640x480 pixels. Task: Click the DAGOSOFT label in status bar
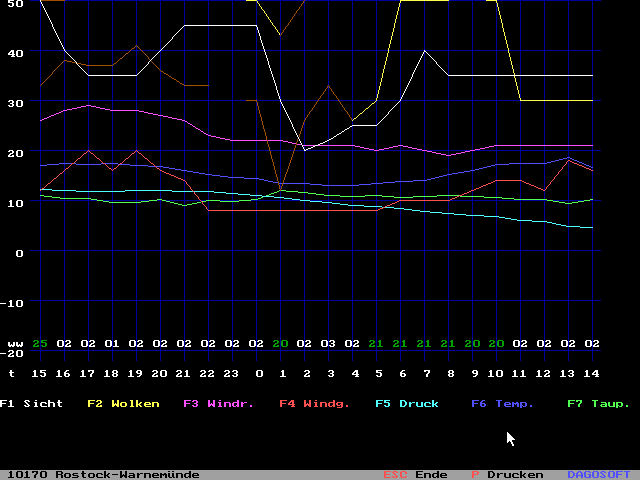pyautogui.click(x=599, y=474)
